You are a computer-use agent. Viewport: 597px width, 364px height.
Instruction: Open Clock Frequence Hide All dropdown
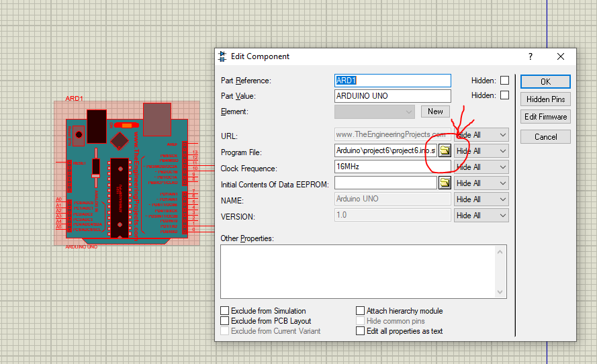(481, 167)
